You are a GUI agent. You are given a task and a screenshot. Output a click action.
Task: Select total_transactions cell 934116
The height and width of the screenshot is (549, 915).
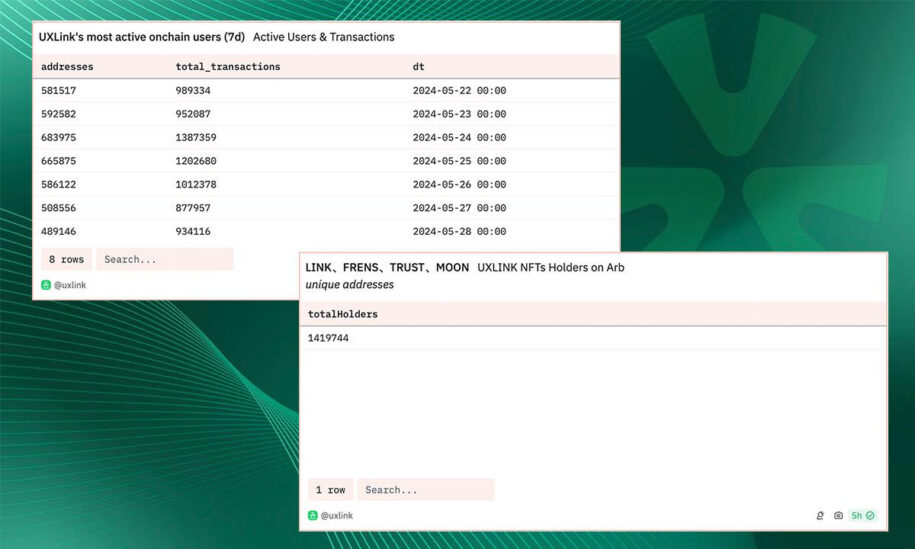point(193,231)
